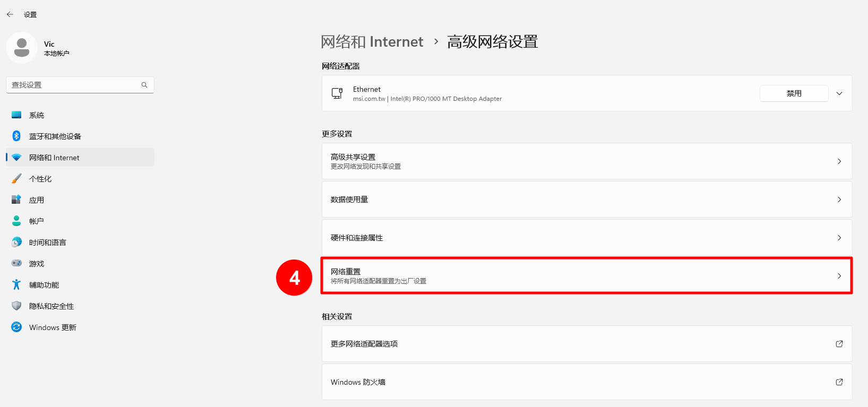Click the Disable (禁用) Ethernet button
Image resolution: width=868 pixels, height=407 pixels.
[x=794, y=93]
